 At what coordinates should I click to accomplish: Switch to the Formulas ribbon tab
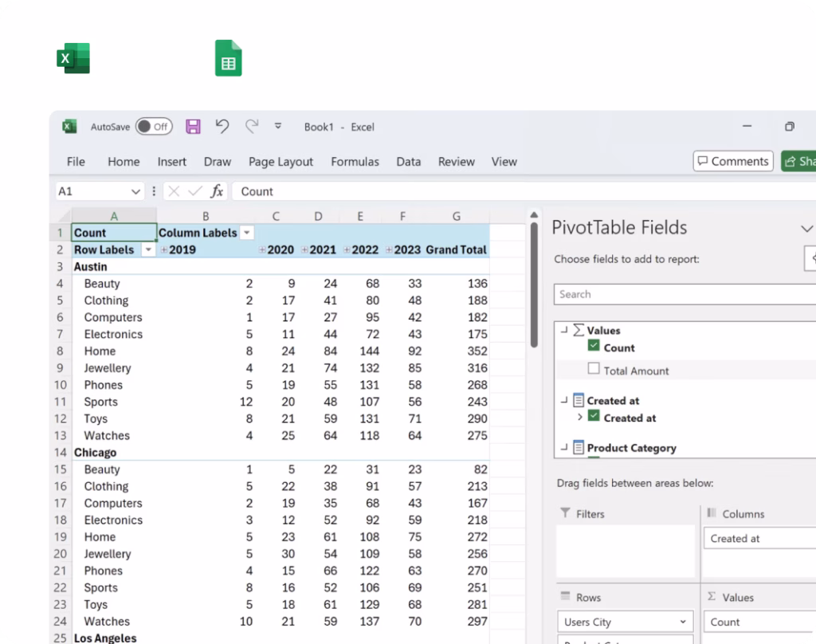(355, 161)
